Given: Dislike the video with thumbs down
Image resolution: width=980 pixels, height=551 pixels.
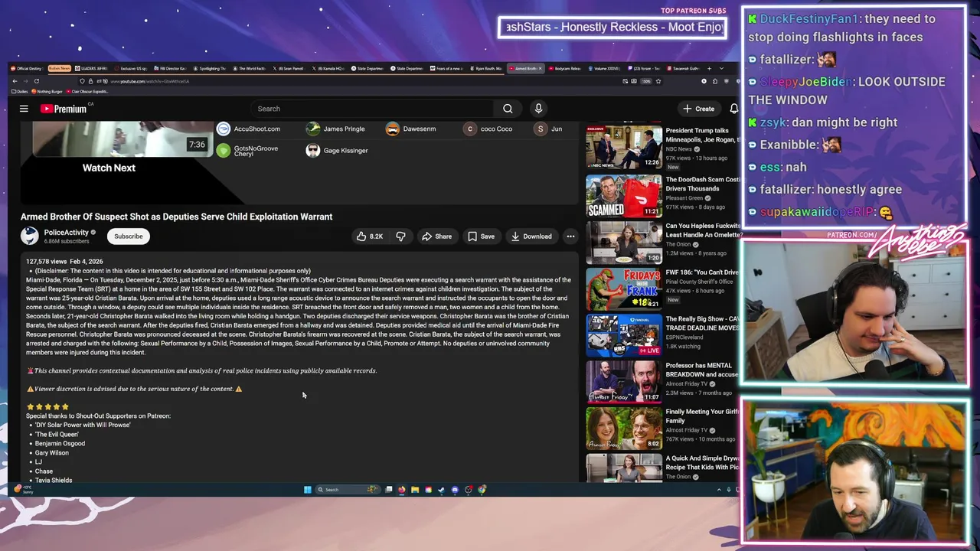Looking at the screenshot, I should tap(400, 236).
